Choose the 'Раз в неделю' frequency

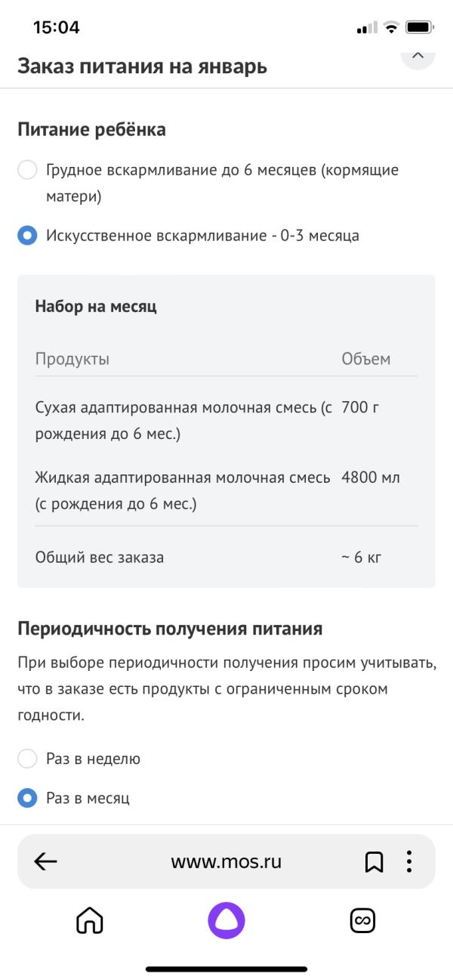(x=27, y=759)
